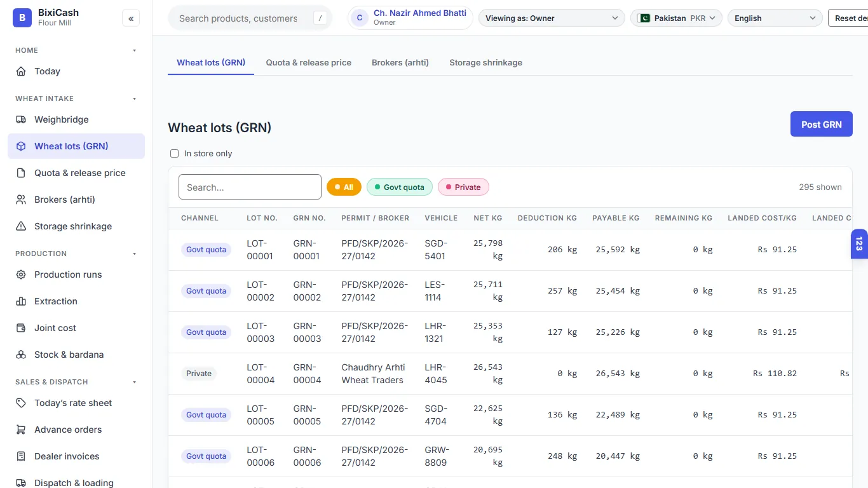Click the Quota & release price document icon
The height and width of the screenshot is (488, 868).
point(21,173)
